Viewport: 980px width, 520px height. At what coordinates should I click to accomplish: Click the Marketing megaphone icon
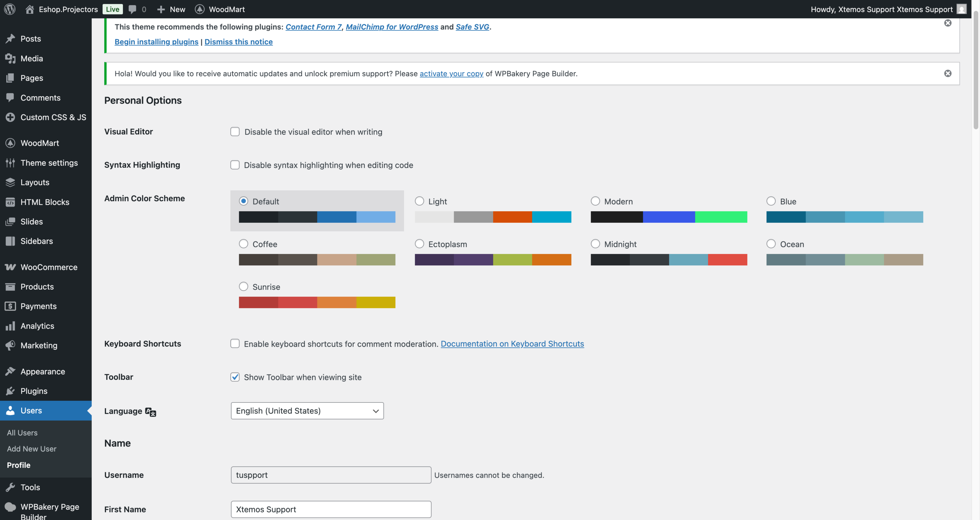click(10, 345)
